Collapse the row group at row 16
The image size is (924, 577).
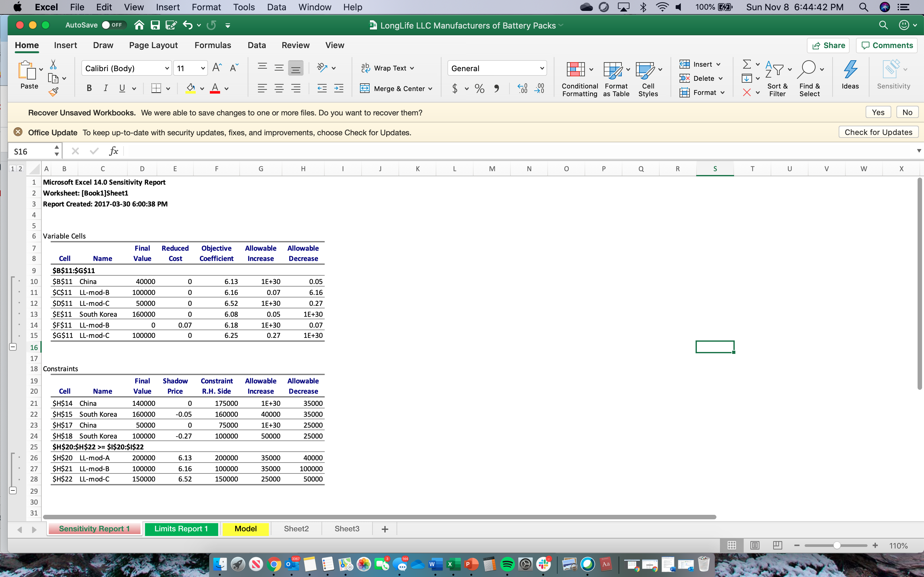(13, 347)
